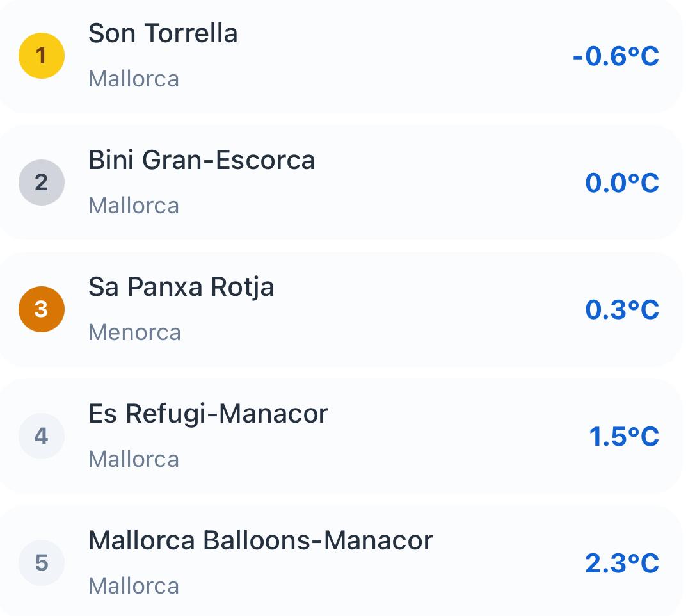Open the Son Torrella station entry
This screenshot has width=688, height=616.
coord(163,33)
